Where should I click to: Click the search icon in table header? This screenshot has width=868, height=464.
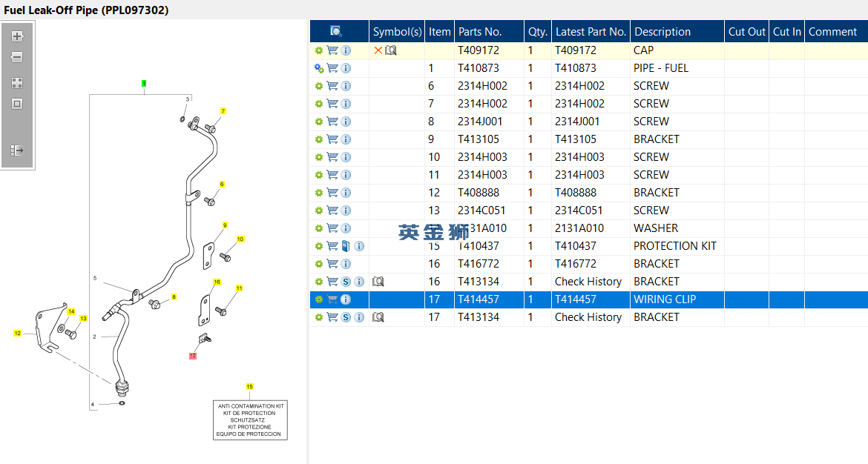(335, 32)
